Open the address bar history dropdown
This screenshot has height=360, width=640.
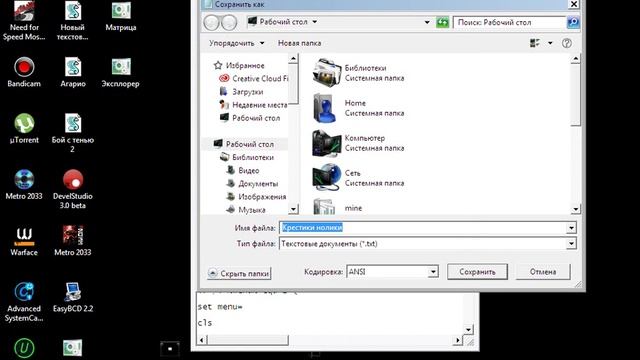(427, 22)
